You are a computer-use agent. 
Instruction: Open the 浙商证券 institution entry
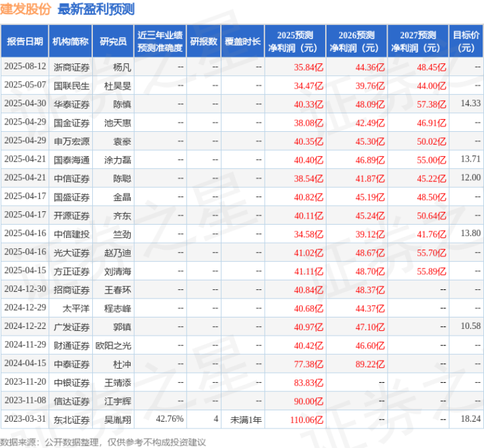click(x=71, y=67)
